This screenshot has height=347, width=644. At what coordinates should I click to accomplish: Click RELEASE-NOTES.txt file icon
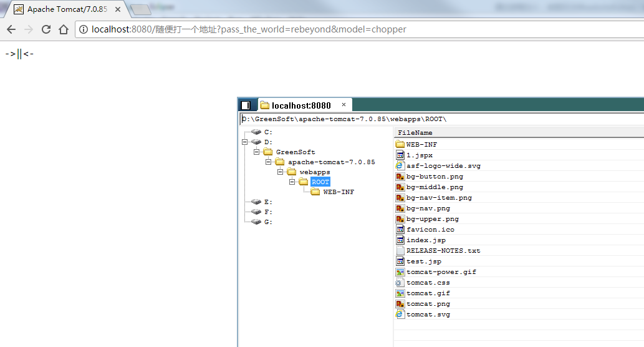(400, 250)
